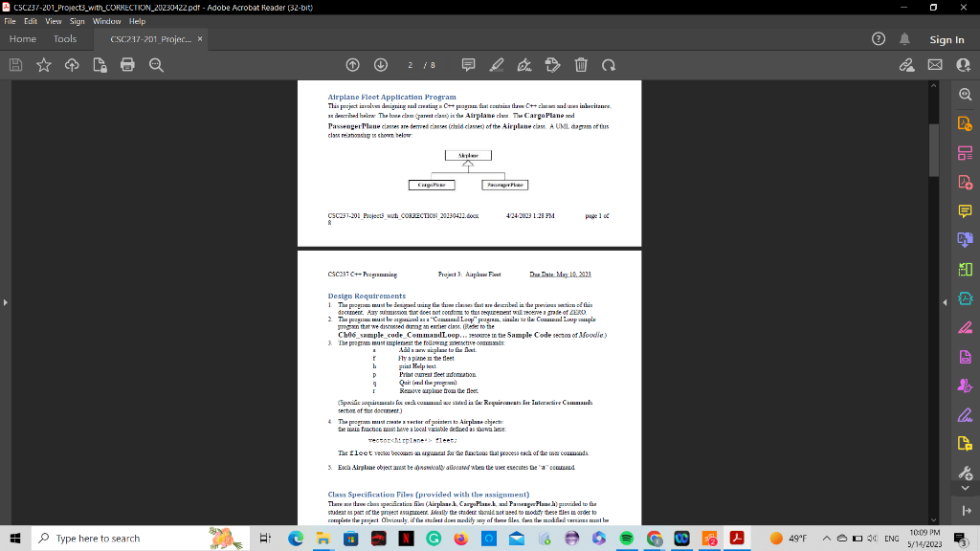Open the Window menu
Image resolution: width=980 pixels, height=551 pixels.
(107, 21)
